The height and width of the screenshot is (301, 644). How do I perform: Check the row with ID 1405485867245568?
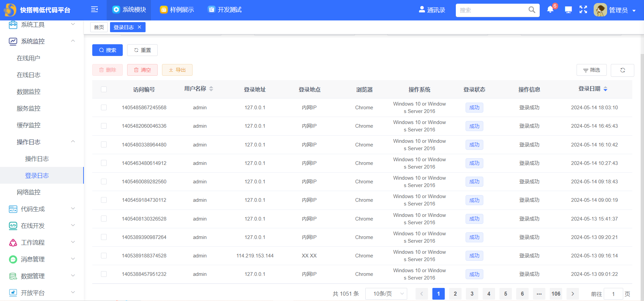tap(104, 108)
